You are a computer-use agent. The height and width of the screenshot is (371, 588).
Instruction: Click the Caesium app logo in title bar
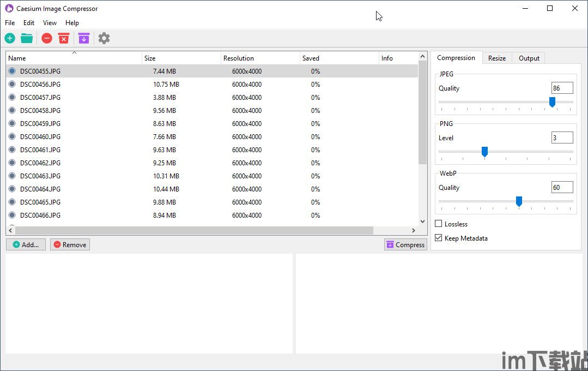click(x=9, y=8)
